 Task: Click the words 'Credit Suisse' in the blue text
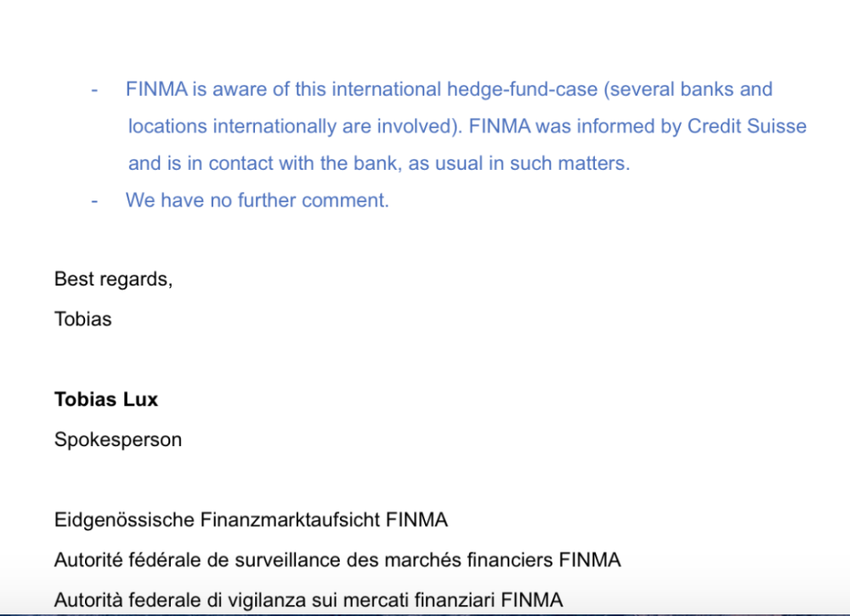[x=747, y=127]
